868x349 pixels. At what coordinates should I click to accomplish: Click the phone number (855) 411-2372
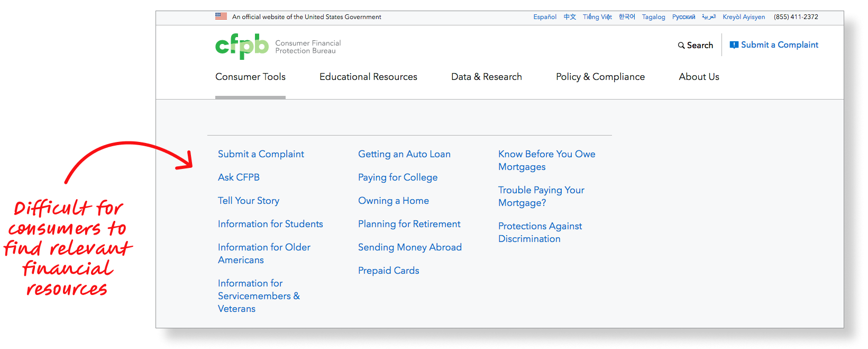[x=796, y=17]
